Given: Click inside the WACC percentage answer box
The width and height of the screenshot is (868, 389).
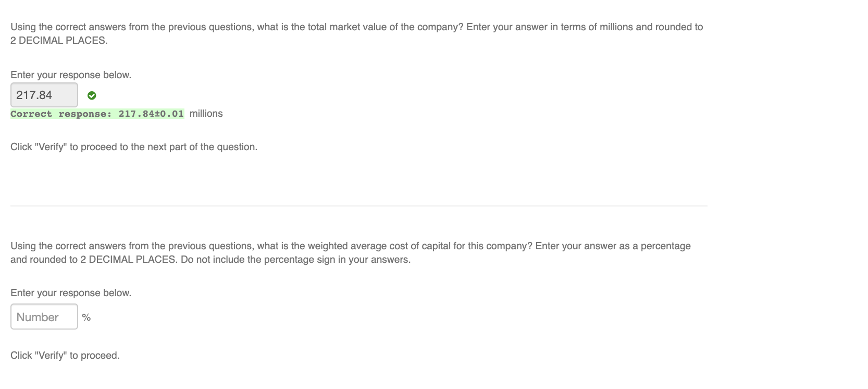Looking at the screenshot, I should (x=44, y=317).
